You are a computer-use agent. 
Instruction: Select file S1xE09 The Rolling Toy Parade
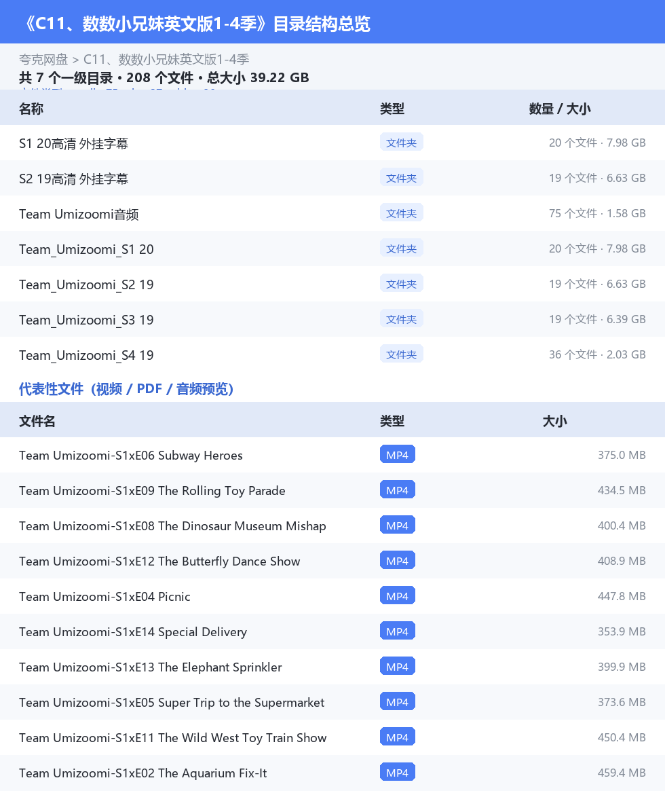332,490
